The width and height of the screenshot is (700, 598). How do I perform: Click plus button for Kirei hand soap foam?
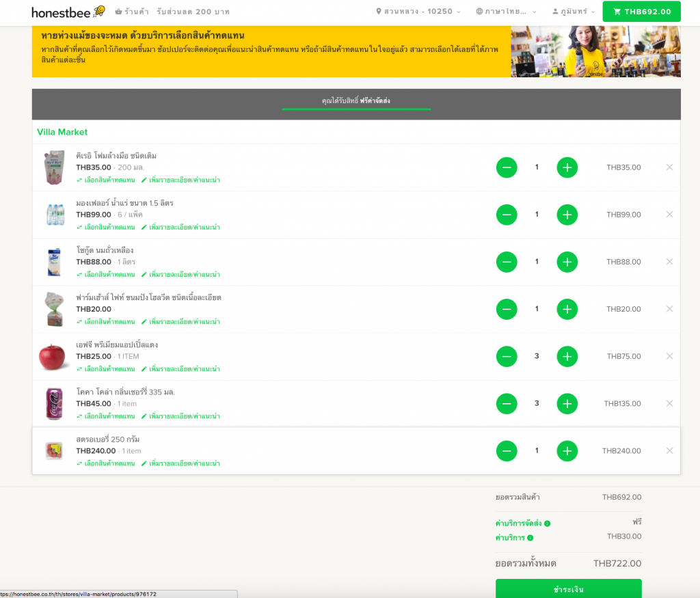coord(567,167)
